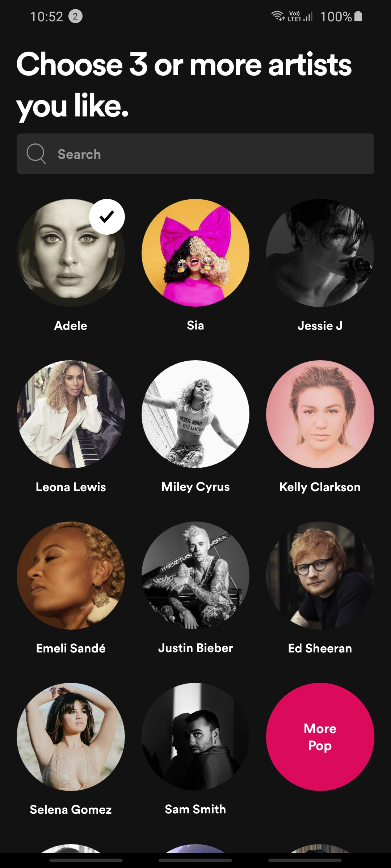Tap the search magnifier icon
Viewport: 391px width, 868px height.
click(x=36, y=154)
